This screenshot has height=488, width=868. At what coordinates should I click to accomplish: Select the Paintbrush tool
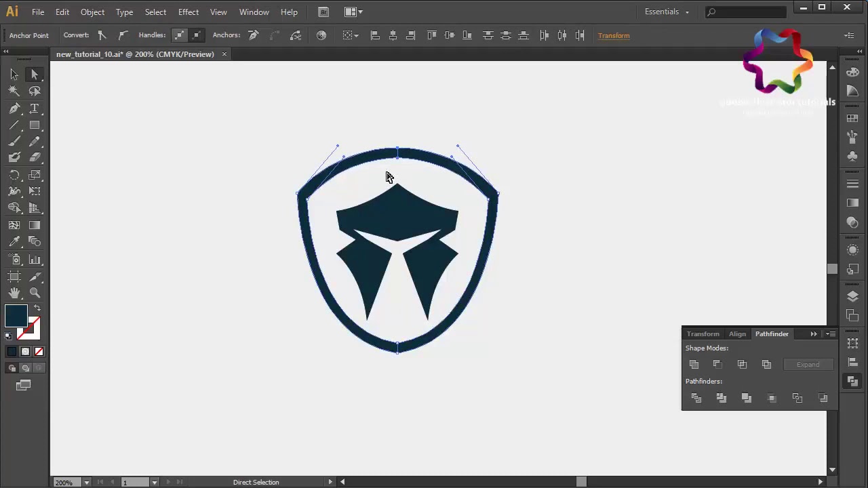14,142
